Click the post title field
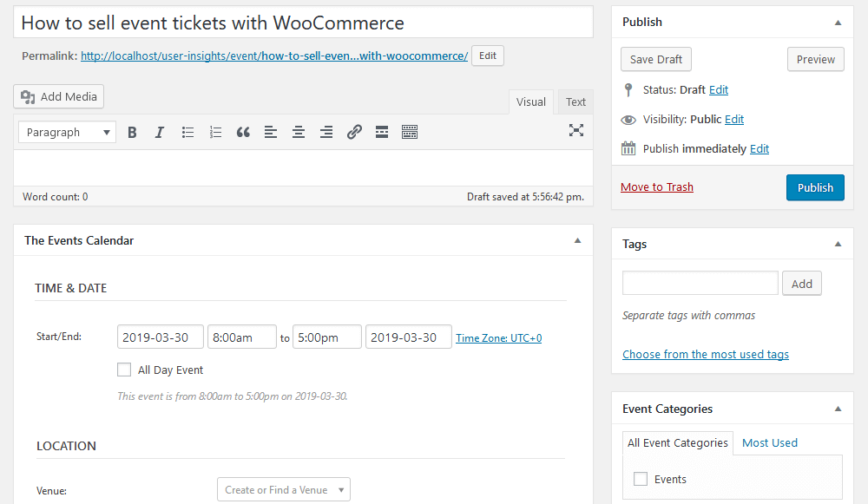The height and width of the screenshot is (504, 868). (x=303, y=23)
